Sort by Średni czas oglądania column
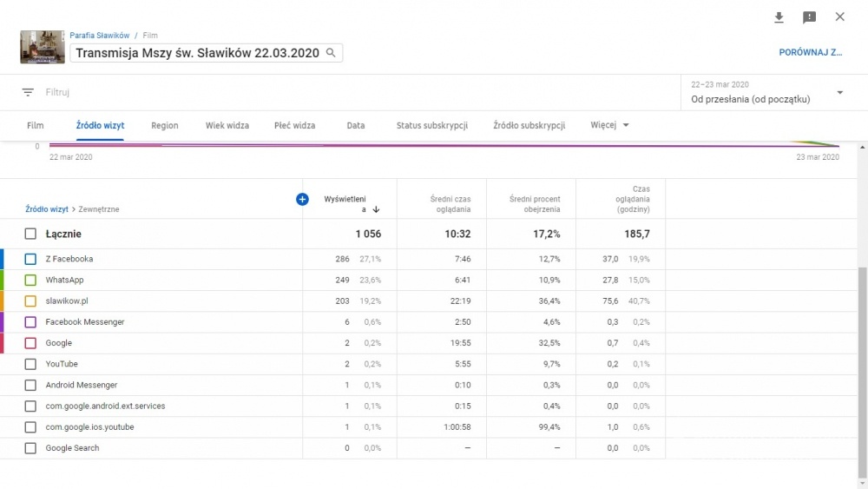 (x=450, y=204)
